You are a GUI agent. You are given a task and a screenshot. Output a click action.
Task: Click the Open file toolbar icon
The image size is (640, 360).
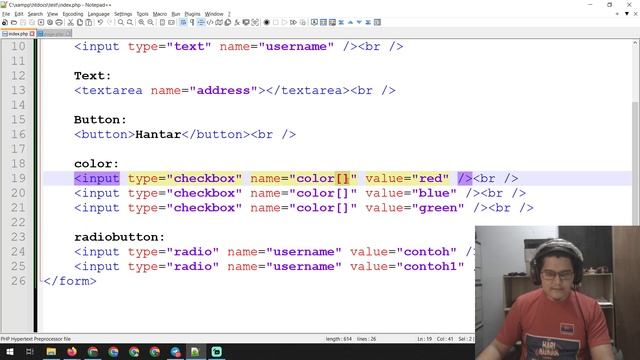click(14, 22)
